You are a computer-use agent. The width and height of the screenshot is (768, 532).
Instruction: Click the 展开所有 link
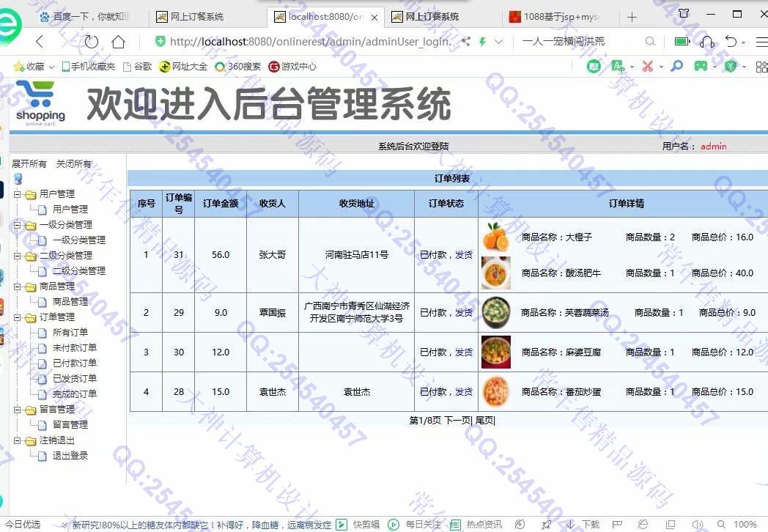pyautogui.click(x=29, y=163)
